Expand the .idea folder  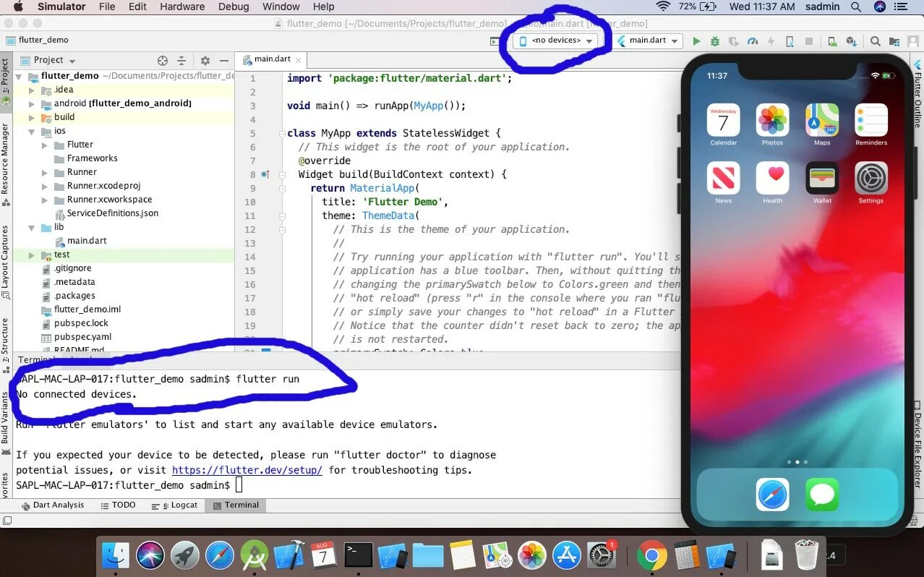(x=31, y=90)
